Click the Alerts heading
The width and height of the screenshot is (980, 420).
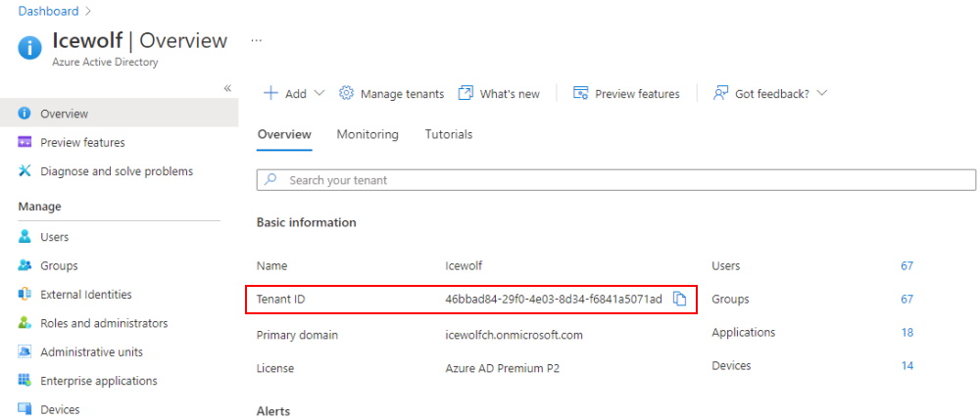[273, 411]
